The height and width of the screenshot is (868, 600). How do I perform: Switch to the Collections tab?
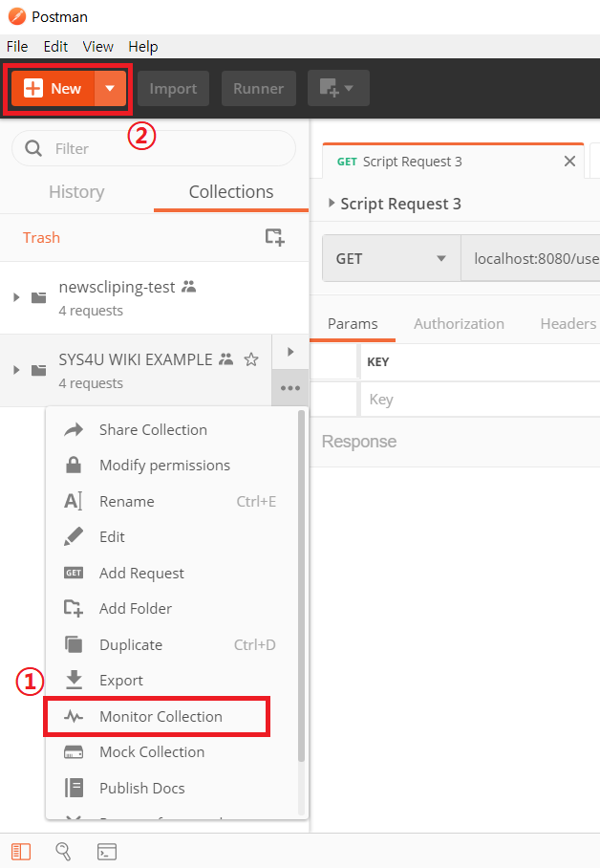click(x=231, y=191)
